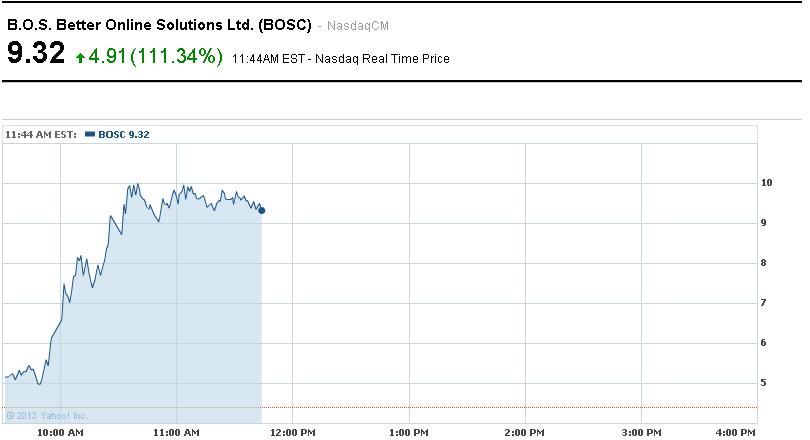Click the Yahoo! Inc. copyright watermark
This screenshot has width=810, height=440.
coord(47,415)
